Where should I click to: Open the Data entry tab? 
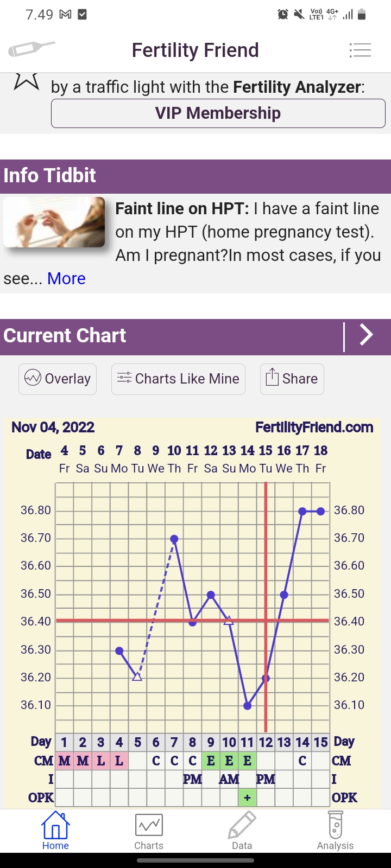[242, 831]
